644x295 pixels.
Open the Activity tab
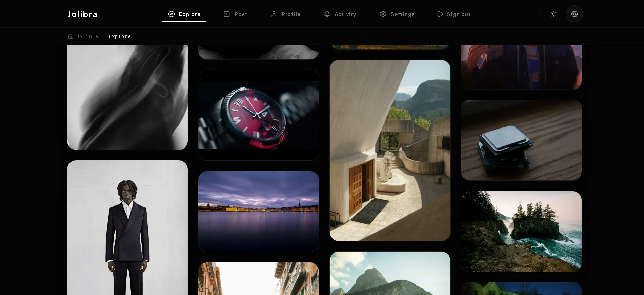(340, 14)
